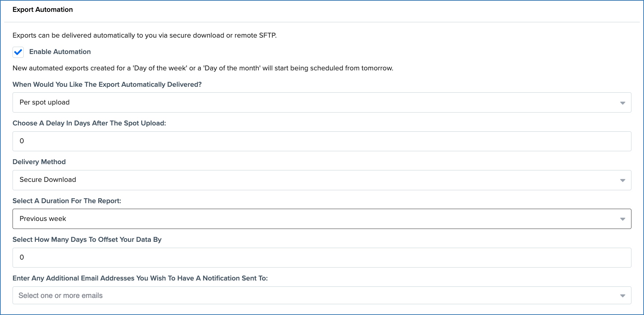Open the 'Secure Download' delivery method dropdown
The image size is (644, 315).
point(314,180)
